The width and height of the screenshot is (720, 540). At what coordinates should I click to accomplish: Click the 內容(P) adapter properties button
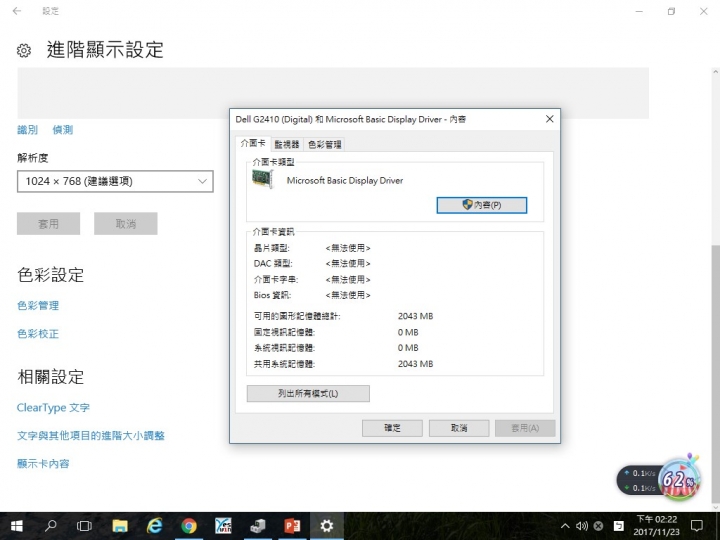pyautogui.click(x=482, y=205)
